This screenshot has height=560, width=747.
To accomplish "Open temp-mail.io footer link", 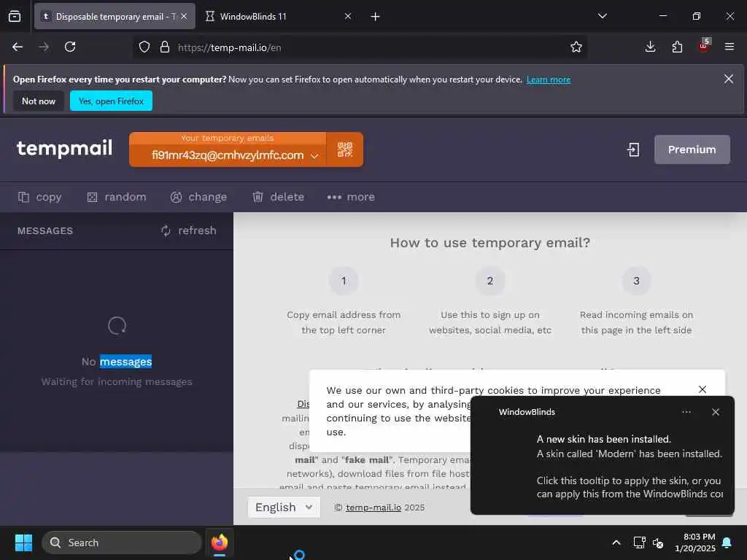I will pyautogui.click(x=373, y=507).
